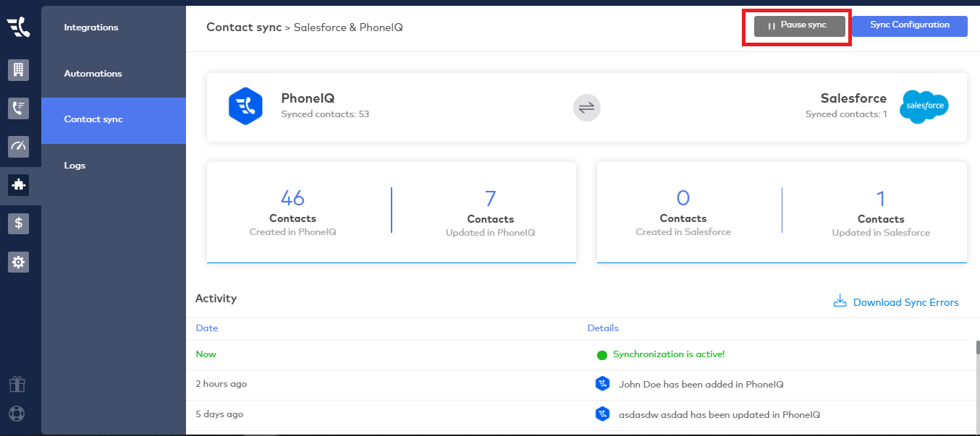Open the company building icon
Image resolution: width=980 pixels, height=436 pixels.
pos(18,70)
